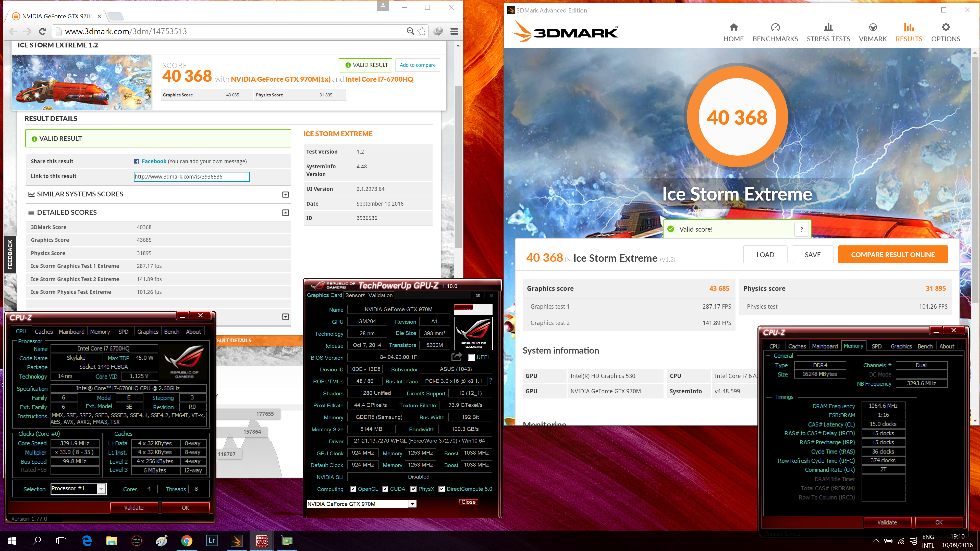Image resolution: width=980 pixels, height=551 pixels.
Task: Launch Microsoft Edge from the taskbar
Action: (87, 541)
